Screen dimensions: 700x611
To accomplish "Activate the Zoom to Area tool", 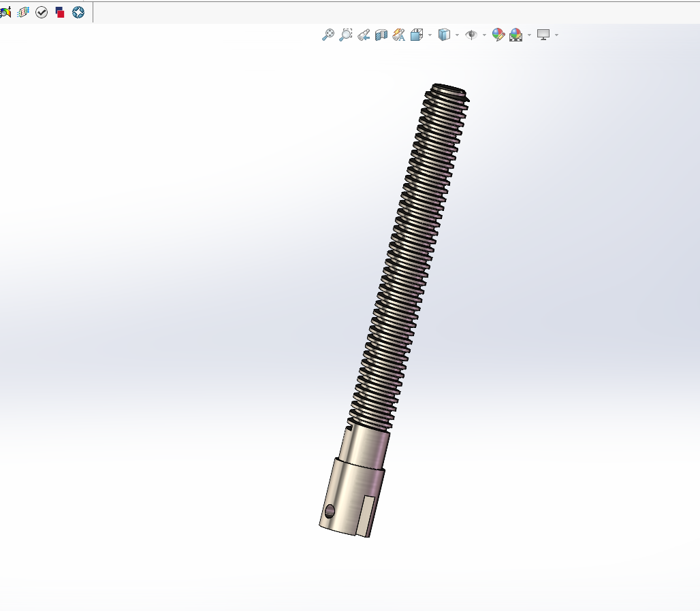I will 345,35.
